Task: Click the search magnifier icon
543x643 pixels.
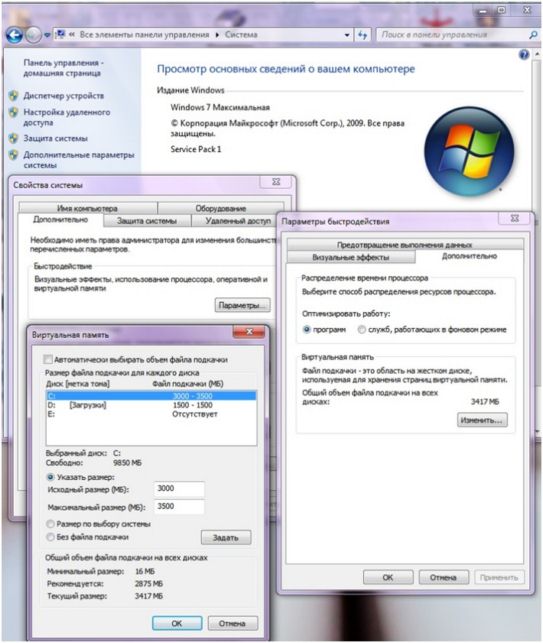Action: [533, 35]
